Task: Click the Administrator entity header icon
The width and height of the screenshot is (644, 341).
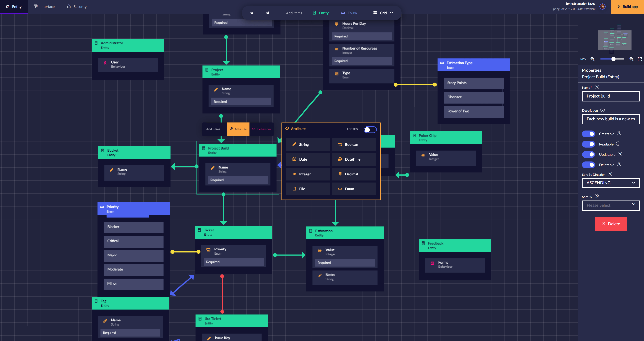Action: [x=96, y=43]
